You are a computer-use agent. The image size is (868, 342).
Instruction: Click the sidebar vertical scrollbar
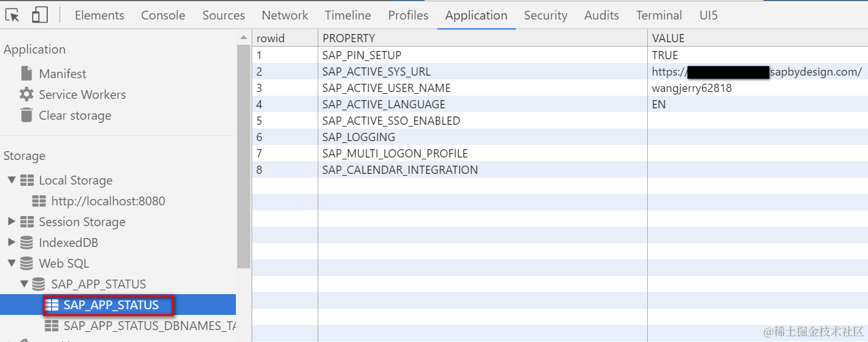click(243, 157)
